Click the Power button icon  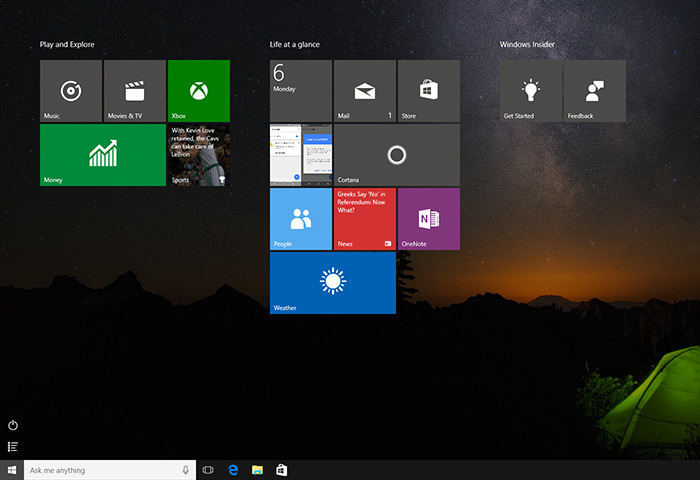13,425
